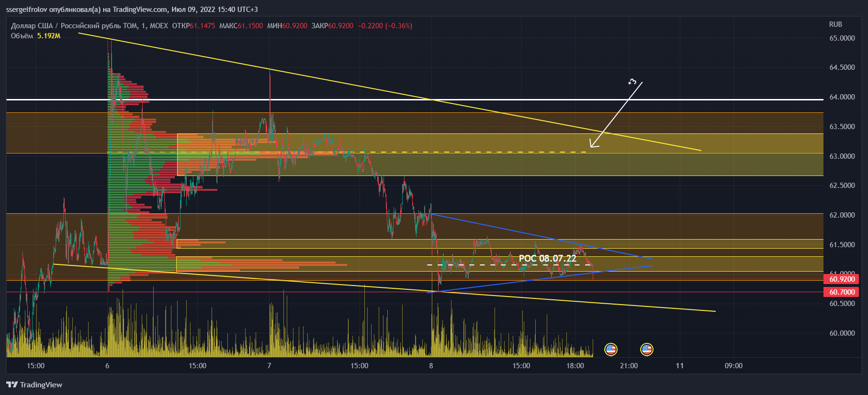Click the Объём 5.192M volume indicator label
The image size is (868, 395).
[35, 36]
